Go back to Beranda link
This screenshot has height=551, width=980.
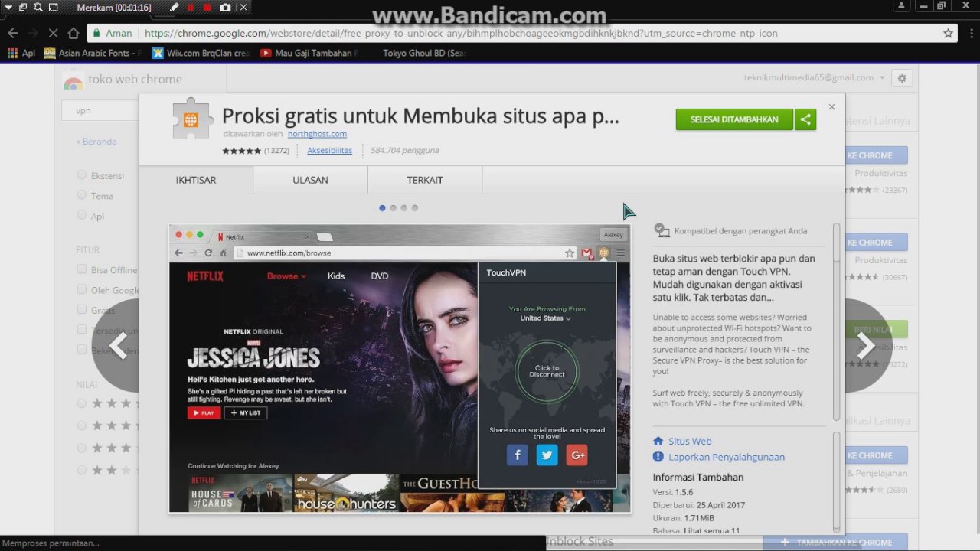(x=96, y=142)
